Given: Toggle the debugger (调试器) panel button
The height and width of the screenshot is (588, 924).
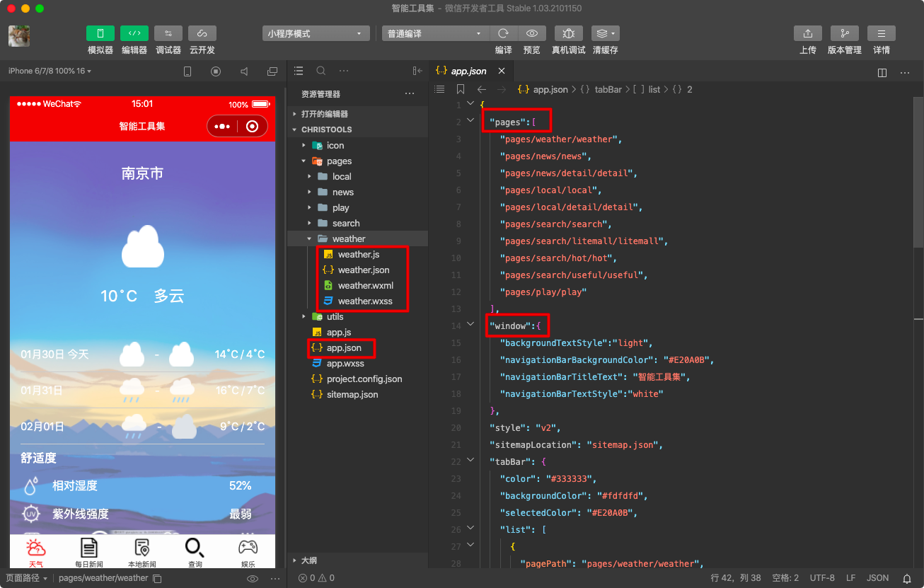Looking at the screenshot, I should 168,33.
